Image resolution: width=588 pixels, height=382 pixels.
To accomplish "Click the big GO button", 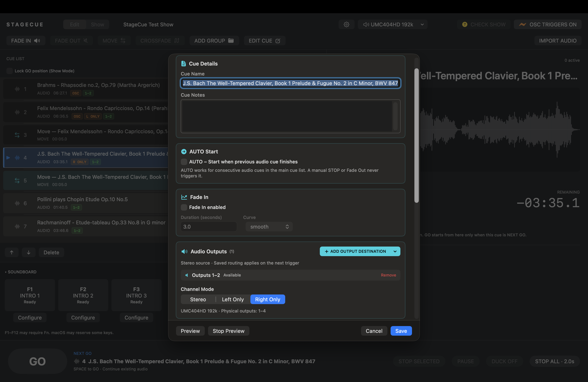I will click(x=38, y=361).
